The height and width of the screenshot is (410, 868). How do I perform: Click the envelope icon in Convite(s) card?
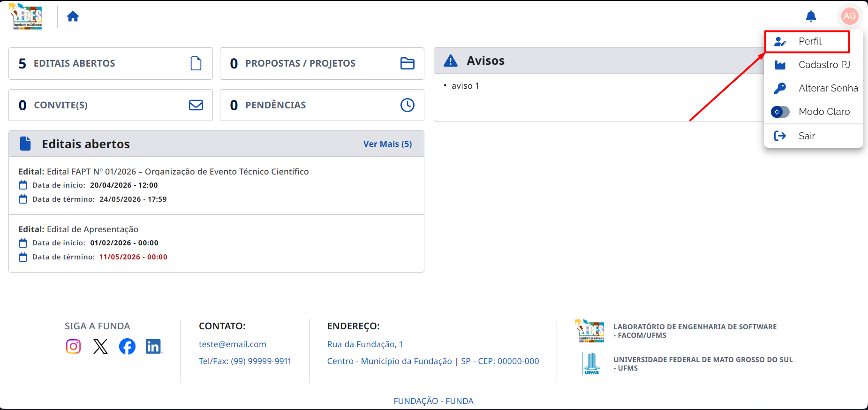196,105
